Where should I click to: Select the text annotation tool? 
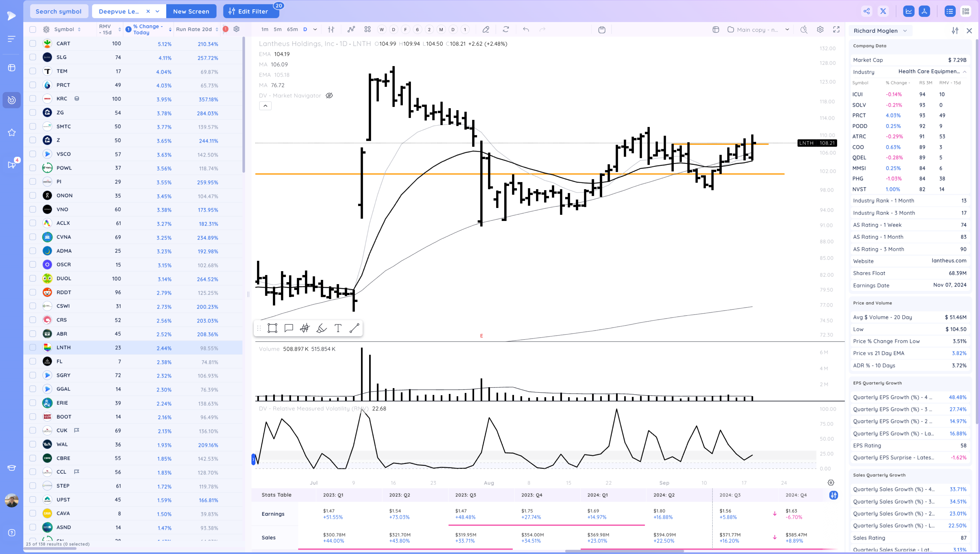pos(338,328)
